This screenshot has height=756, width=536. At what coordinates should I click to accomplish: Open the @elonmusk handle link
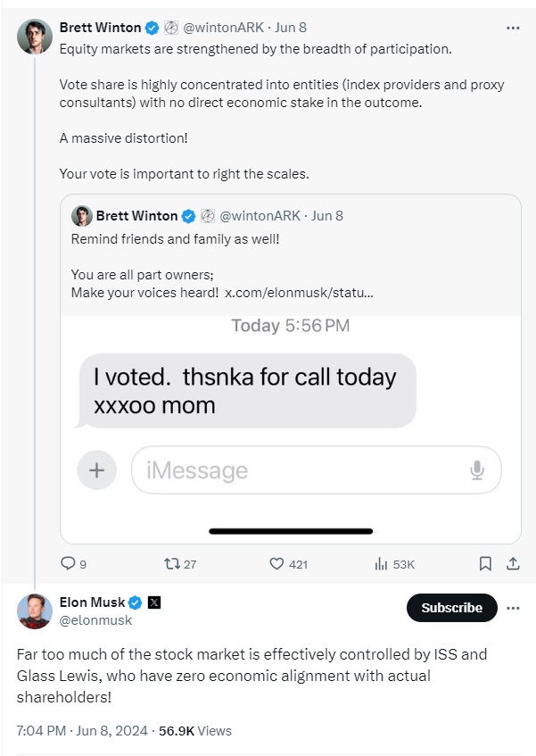95,620
